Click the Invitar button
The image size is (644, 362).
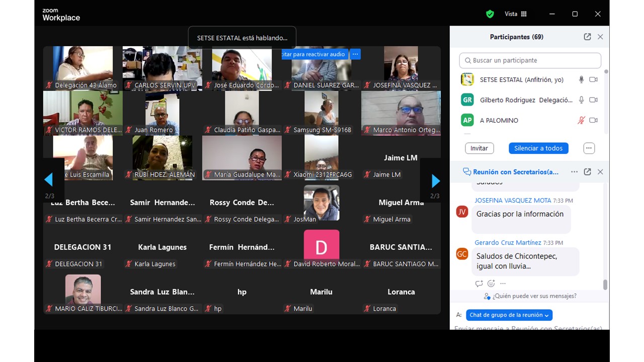click(479, 148)
